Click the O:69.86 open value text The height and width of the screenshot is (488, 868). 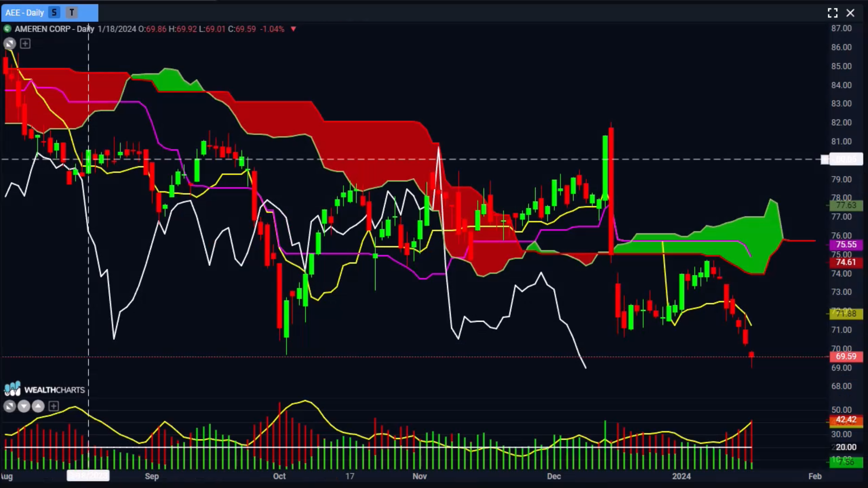point(152,29)
